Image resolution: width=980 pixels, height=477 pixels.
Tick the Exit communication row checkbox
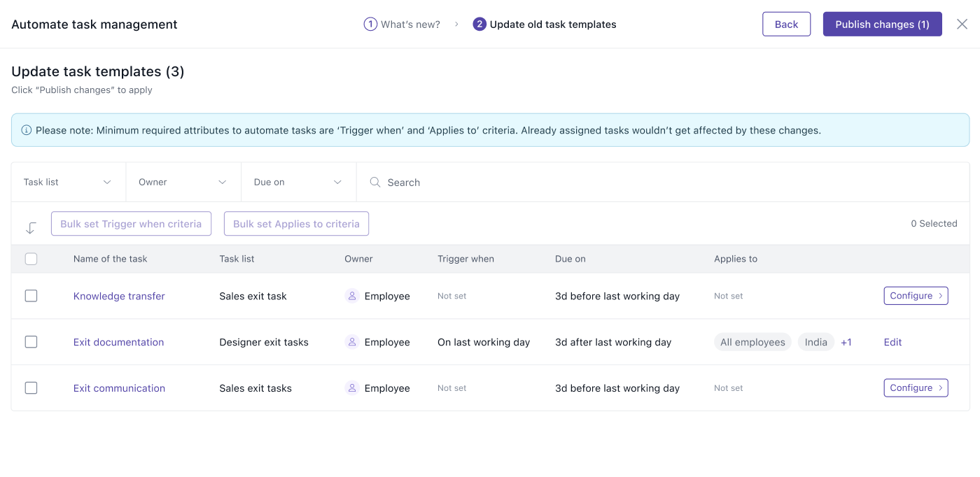(x=31, y=388)
